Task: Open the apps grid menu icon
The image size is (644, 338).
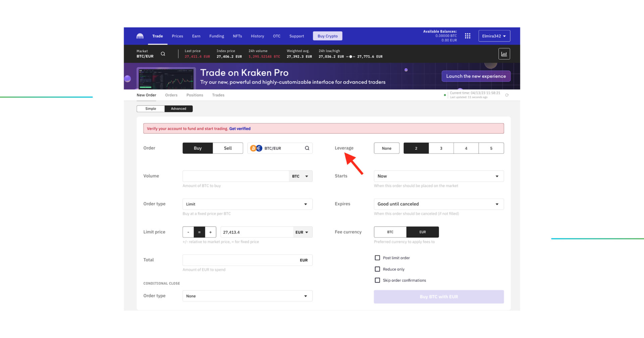Action: pyautogui.click(x=468, y=36)
